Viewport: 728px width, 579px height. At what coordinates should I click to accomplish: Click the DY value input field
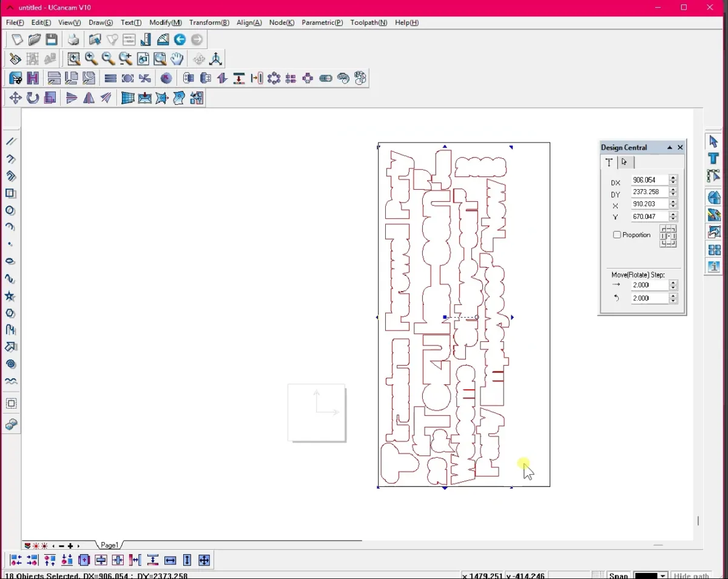[649, 192]
